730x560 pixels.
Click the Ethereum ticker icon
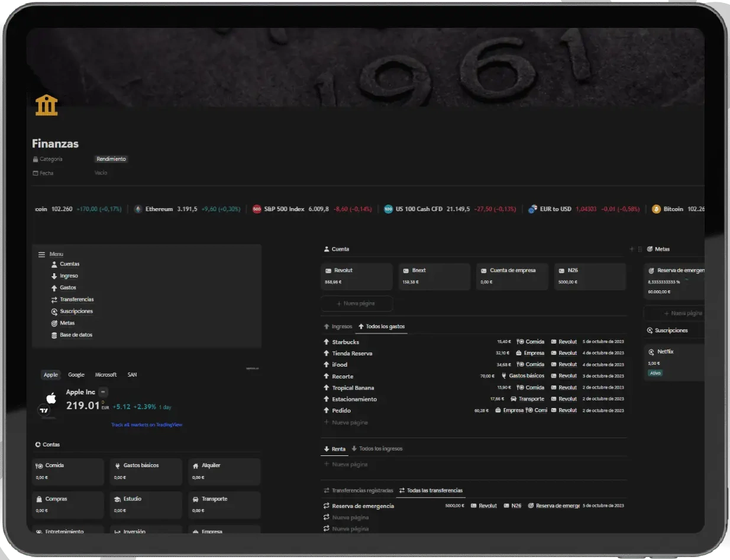(x=138, y=209)
